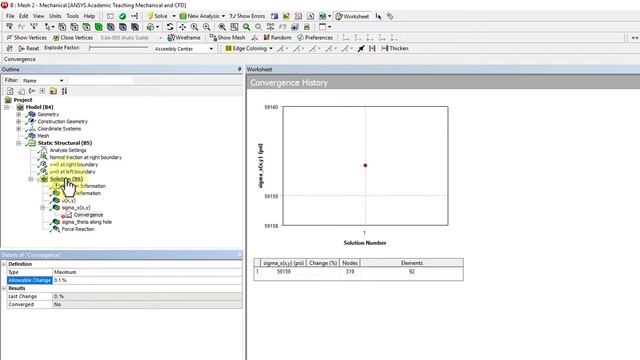Open the Units menu
The height and width of the screenshot is (360, 640).
[x=55, y=16]
